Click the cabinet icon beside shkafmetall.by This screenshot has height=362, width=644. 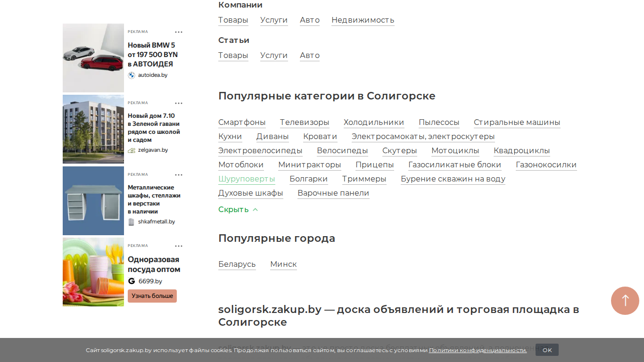pyautogui.click(x=132, y=222)
